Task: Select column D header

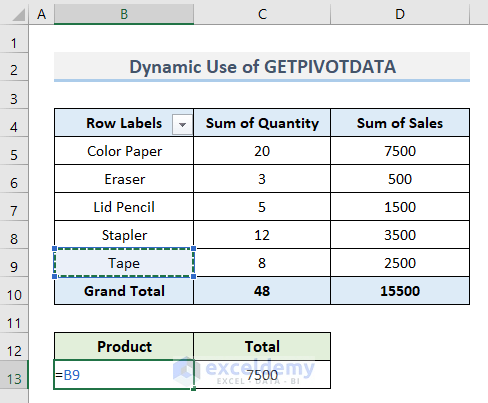Action: pos(400,14)
